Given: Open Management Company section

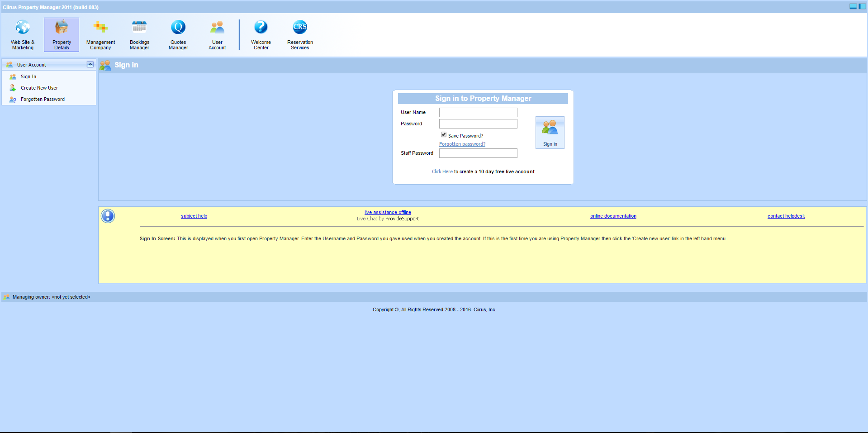Looking at the screenshot, I should pyautogui.click(x=100, y=34).
